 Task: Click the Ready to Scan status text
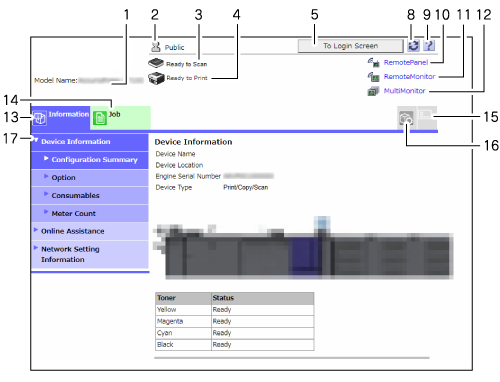coord(186,64)
